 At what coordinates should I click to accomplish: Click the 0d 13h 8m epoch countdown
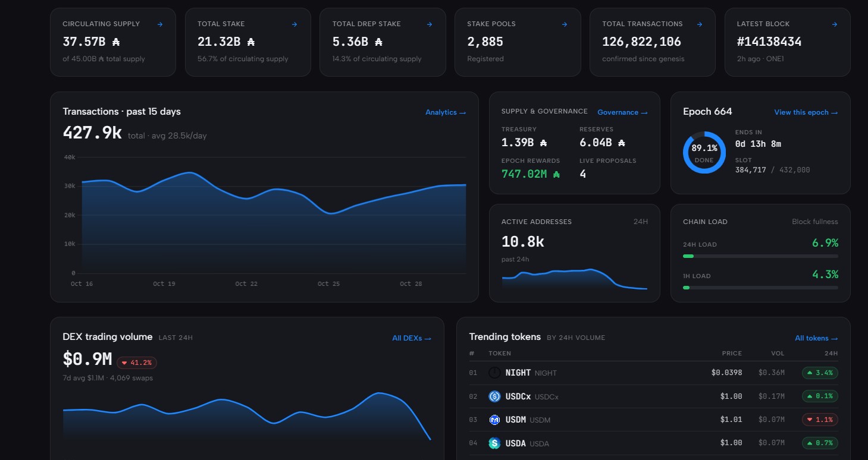758,144
